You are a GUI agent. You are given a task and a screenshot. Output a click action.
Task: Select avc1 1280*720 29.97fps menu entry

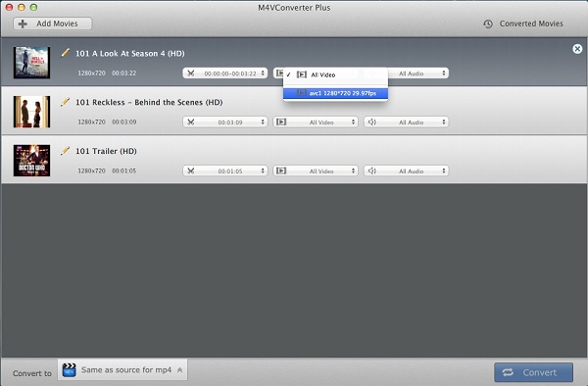pyautogui.click(x=335, y=93)
